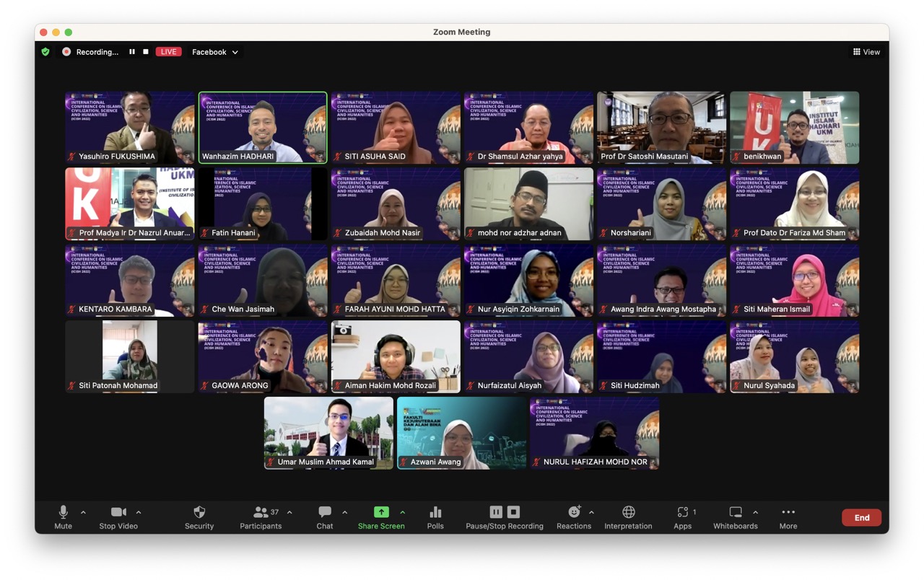
Task: Click the Pause/Stop Recording toolbar button
Action: [x=504, y=517]
